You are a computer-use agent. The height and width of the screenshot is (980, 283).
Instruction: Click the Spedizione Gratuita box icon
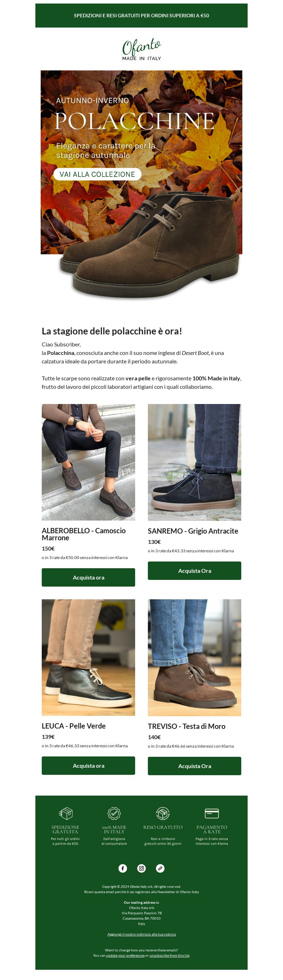tap(65, 813)
